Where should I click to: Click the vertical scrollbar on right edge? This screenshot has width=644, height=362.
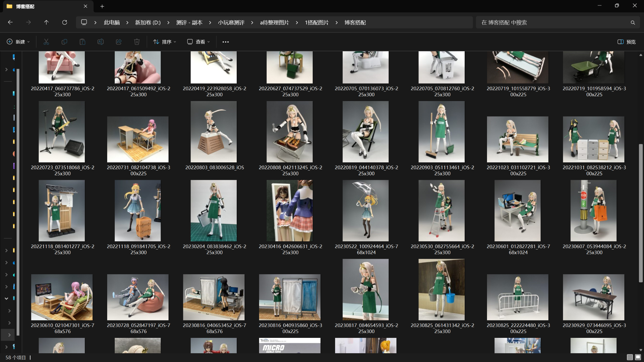(640, 213)
